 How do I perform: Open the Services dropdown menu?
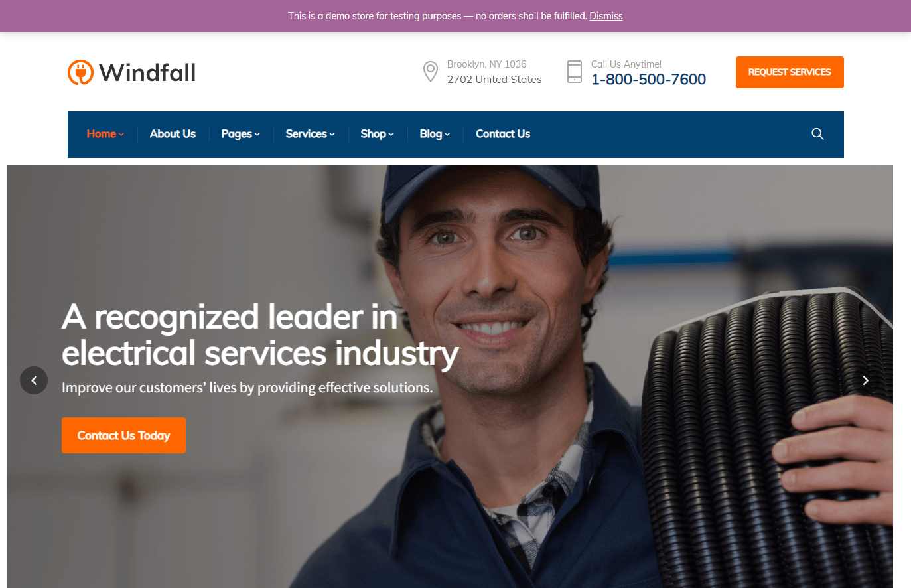(x=310, y=134)
